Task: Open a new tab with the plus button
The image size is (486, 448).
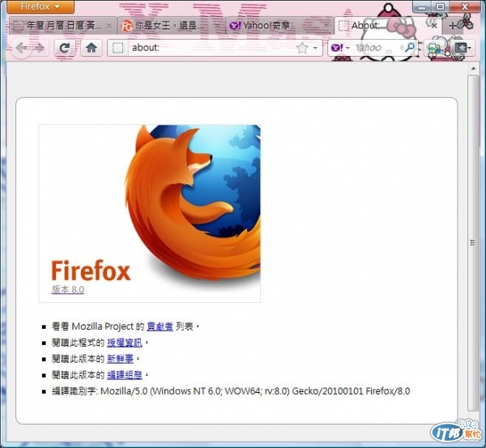Action: tap(453, 26)
